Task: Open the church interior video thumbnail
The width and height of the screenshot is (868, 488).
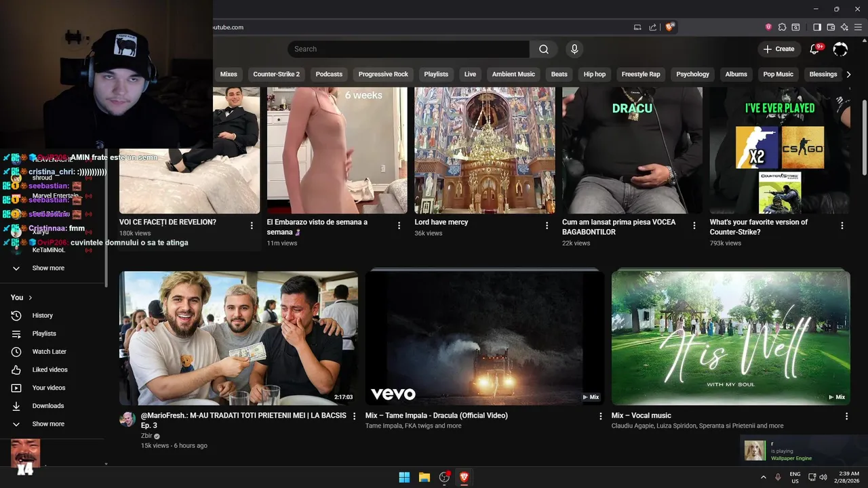Action: [x=485, y=150]
